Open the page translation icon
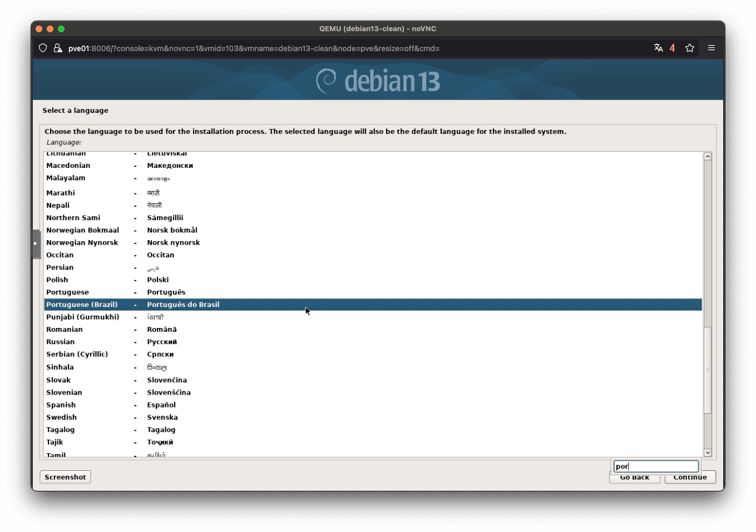 pyautogui.click(x=658, y=48)
